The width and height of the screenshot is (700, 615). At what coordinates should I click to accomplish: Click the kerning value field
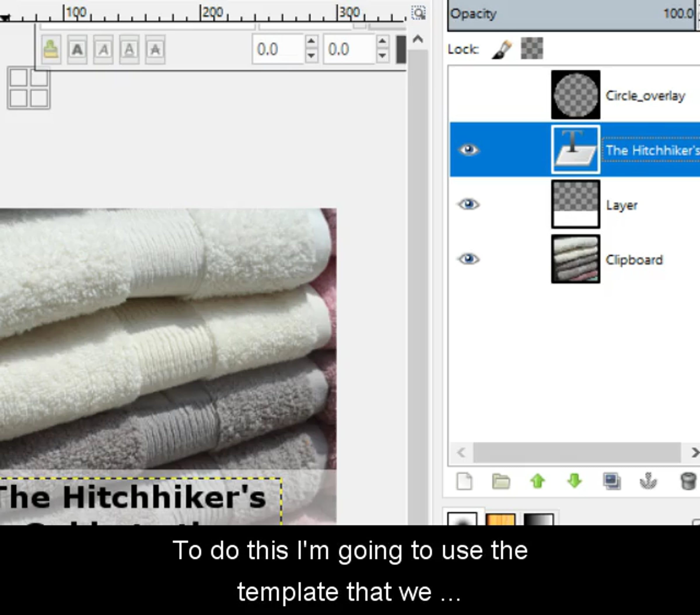coord(349,49)
